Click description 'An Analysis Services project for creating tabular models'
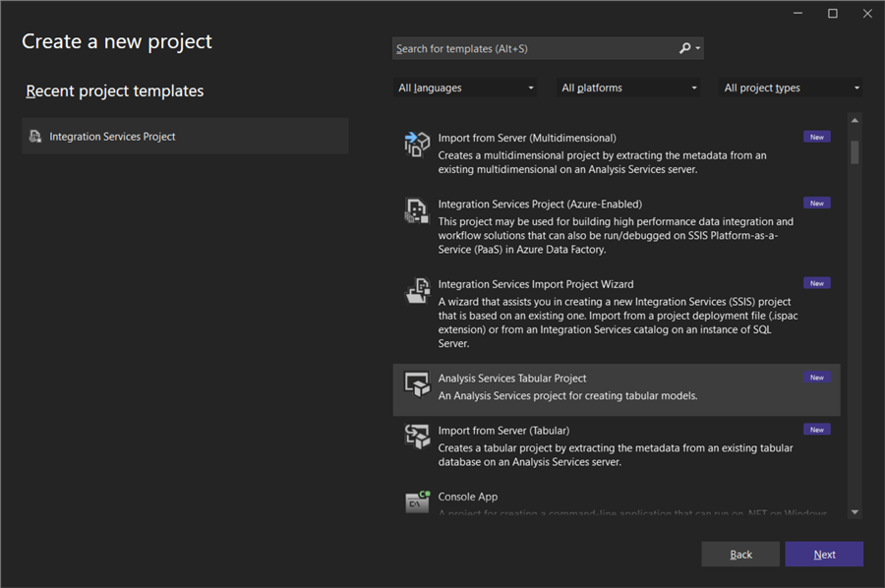The height and width of the screenshot is (588, 885). pos(567,395)
